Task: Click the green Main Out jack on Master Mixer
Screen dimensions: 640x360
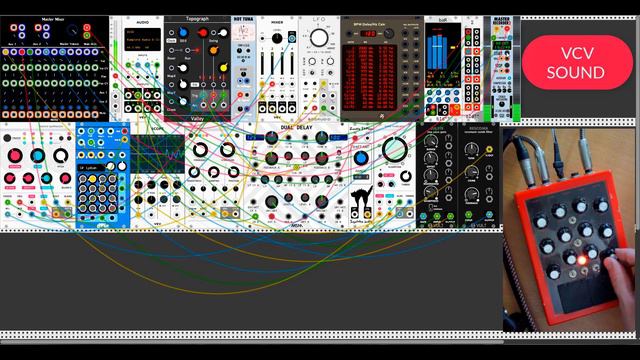Action: 87,36
